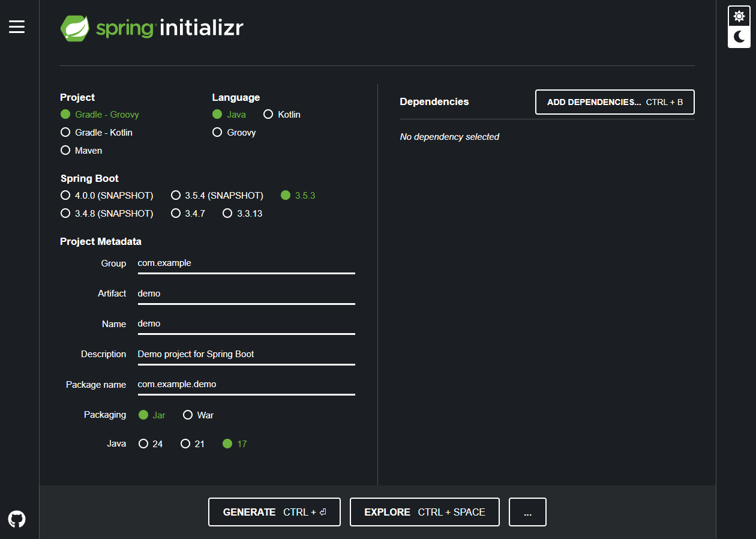756x539 pixels.
Task: Click the Group input field
Action: click(x=247, y=263)
